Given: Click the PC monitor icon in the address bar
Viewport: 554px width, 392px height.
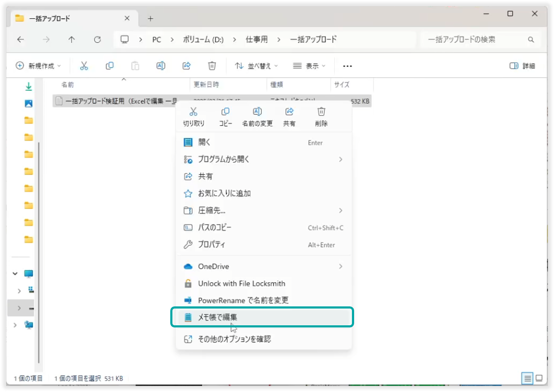Looking at the screenshot, I should pyautogui.click(x=125, y=39).
